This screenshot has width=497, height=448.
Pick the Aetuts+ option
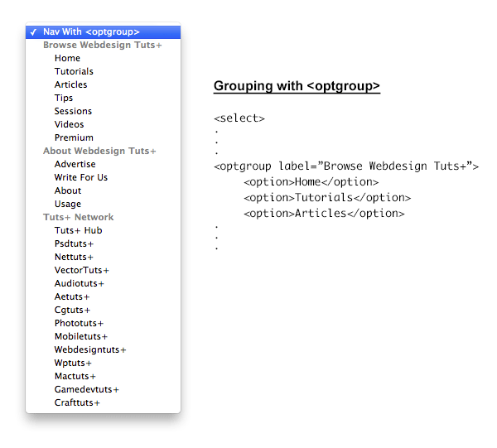(103, 296)
